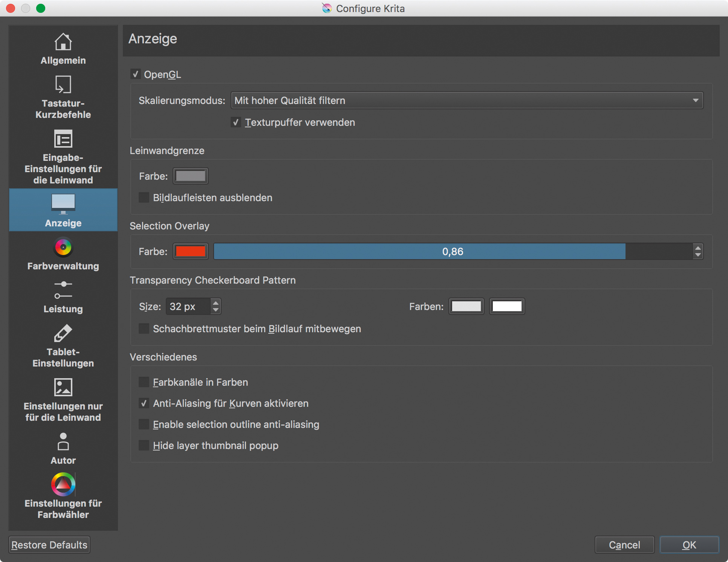728x562 pixels.
Task: Click the Restore Defaults button
Action: coord(49,545)
